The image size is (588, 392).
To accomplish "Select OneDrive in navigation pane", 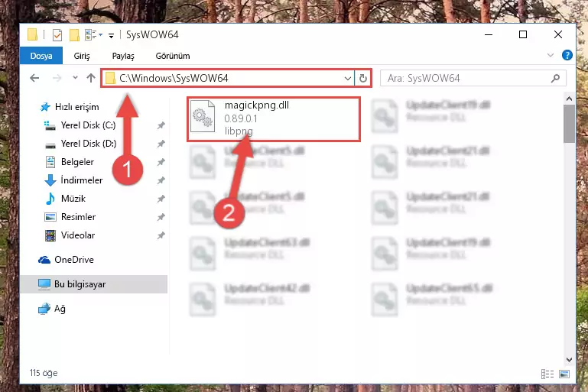I will click(66, 260).
